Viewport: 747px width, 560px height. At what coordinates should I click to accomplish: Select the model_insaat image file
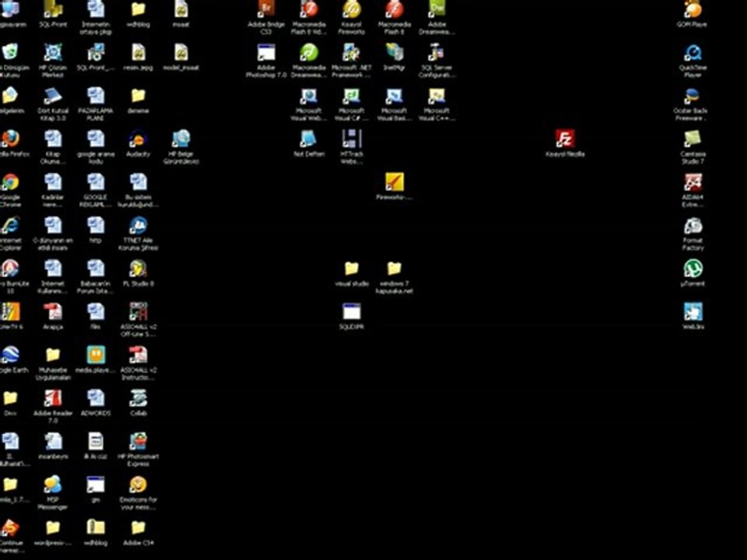click(181, 52)
